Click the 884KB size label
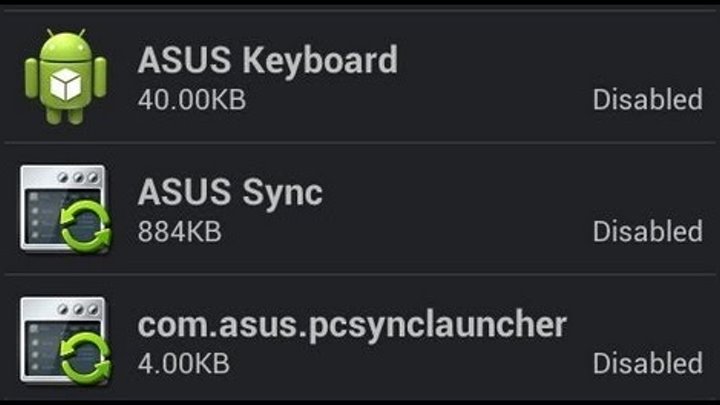The width and height of the screenshot is (720, 405). (x=179, y=232)
